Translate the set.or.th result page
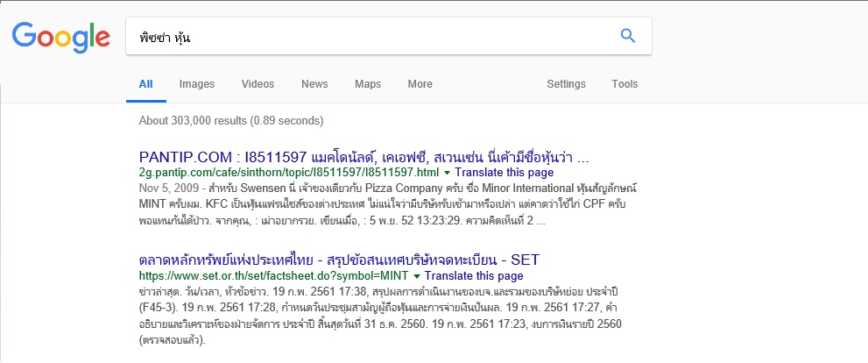Viewport: 868px width, 363px height. pos(474,276)
